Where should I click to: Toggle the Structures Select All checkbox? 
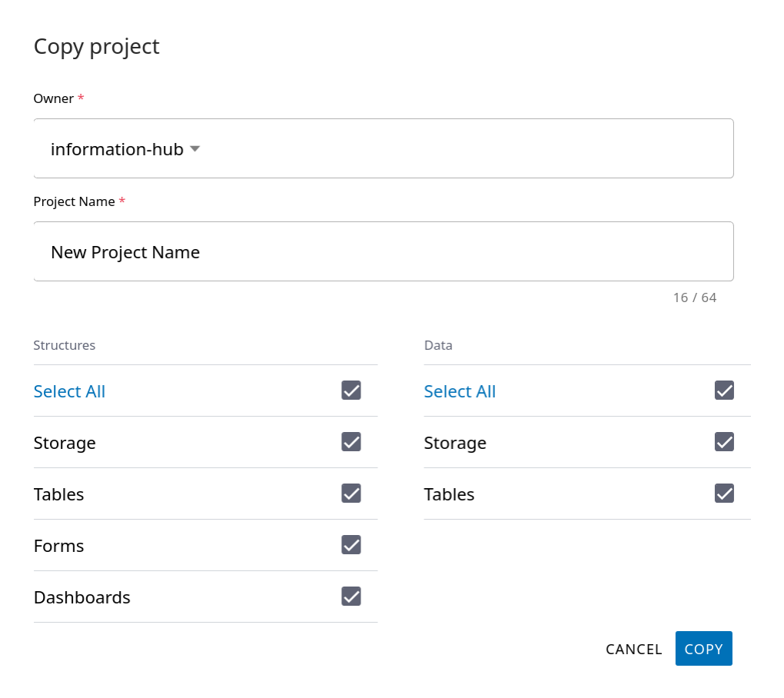351,391
